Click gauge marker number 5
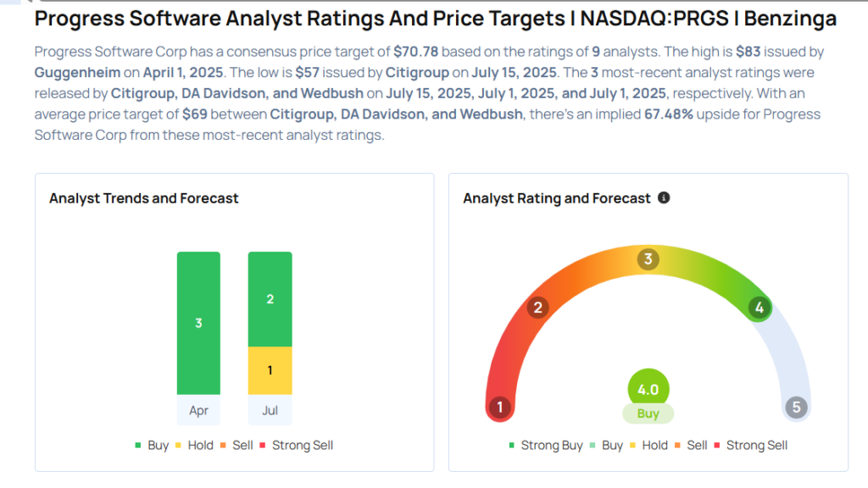The height and width of the screenshot is (488, 868). coord(796,408)
